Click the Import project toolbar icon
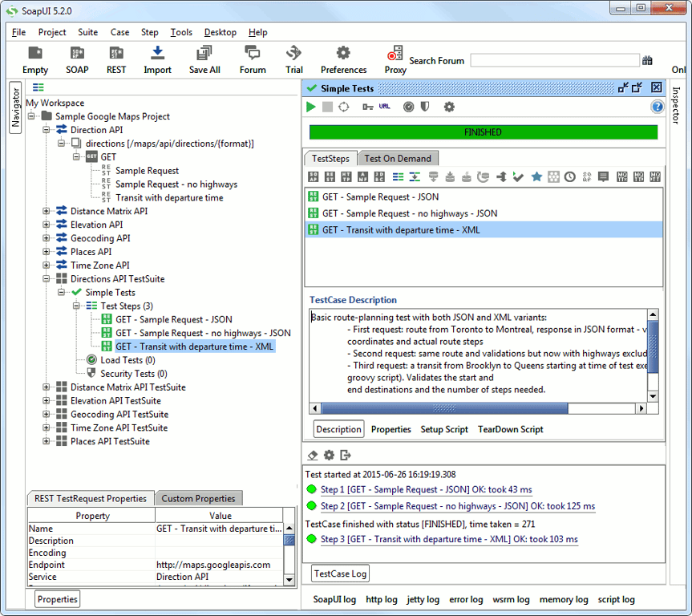The image size is (692, 616). click(x=157, y=60)
